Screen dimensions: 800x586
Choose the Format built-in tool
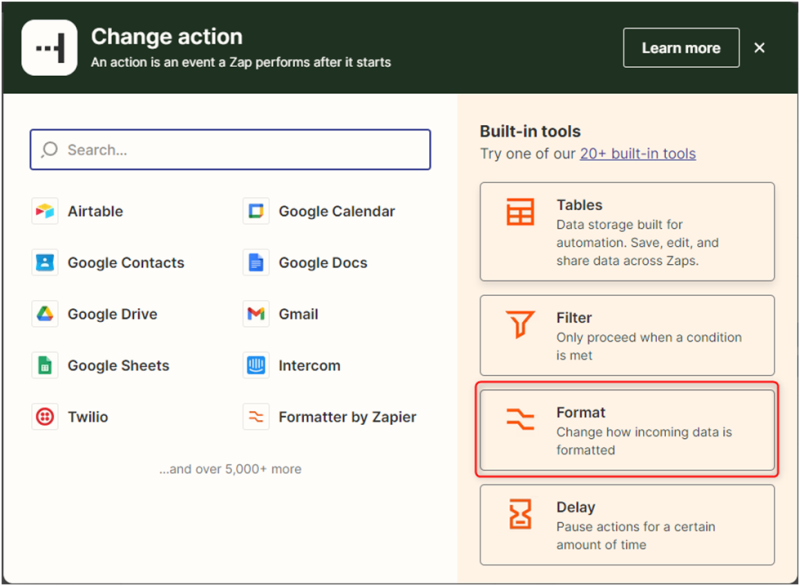tap(627, 430)
